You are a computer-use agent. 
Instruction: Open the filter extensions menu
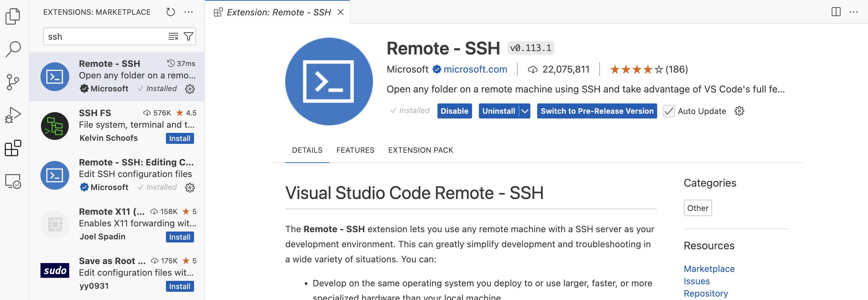189,36
